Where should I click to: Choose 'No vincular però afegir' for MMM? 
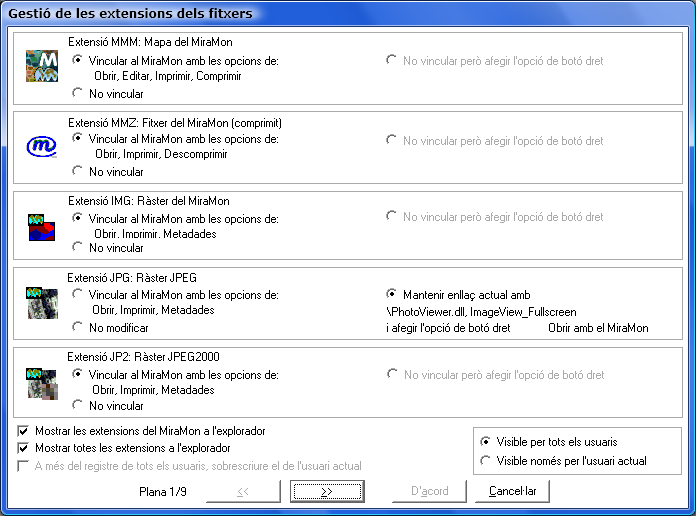pos(391,60)
